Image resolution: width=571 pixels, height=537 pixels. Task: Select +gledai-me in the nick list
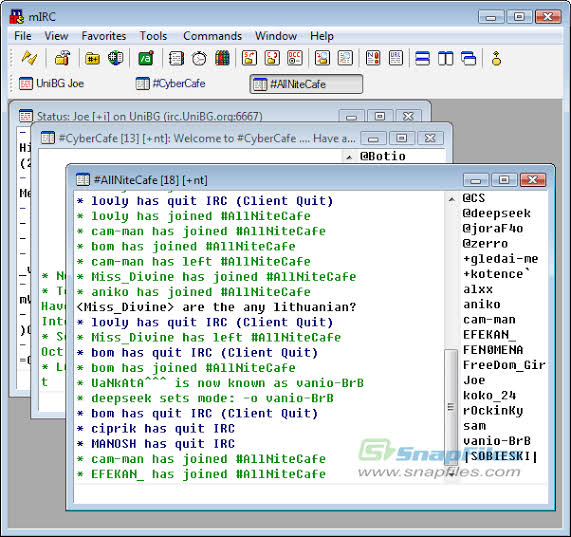pyautogui.click(x=500, y=258)
